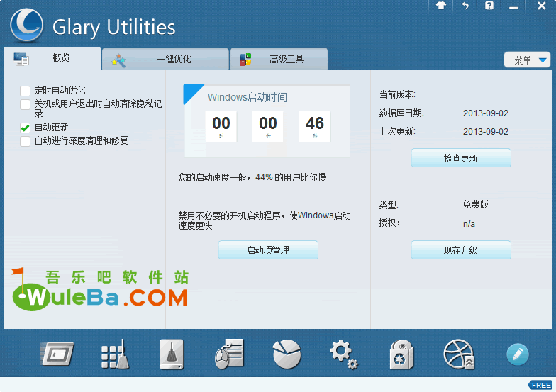The width and height of the screenshot is (556, 392).
Task: Click the seconds value 46 in boot timer
Action: click(315, 123)
